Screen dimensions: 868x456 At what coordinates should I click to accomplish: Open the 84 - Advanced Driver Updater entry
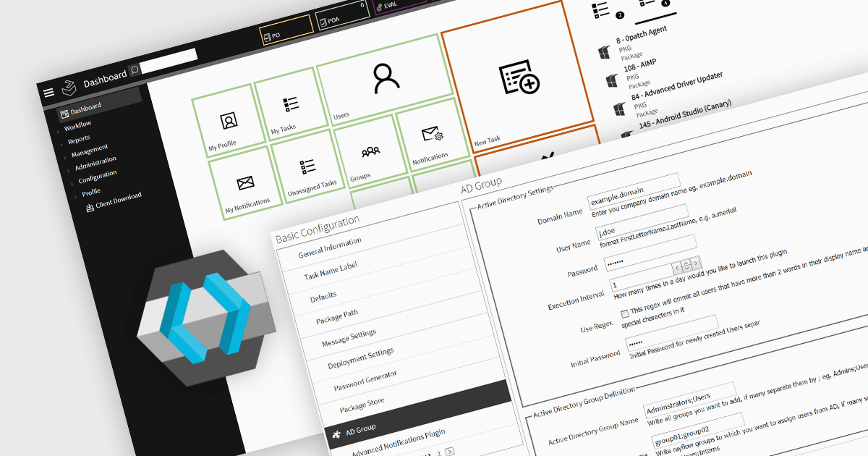[x=677, y=85]
